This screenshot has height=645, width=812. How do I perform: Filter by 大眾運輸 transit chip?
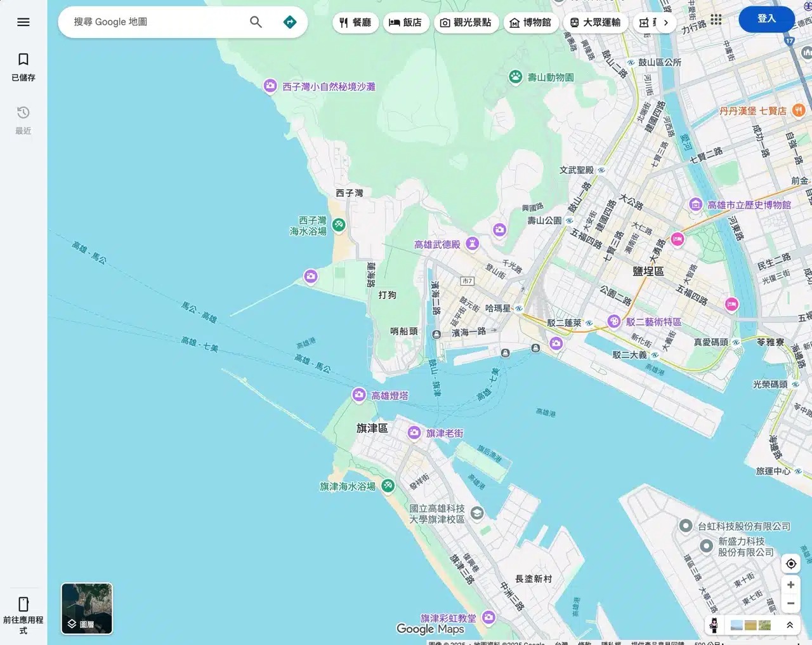[x=595, y=23]
